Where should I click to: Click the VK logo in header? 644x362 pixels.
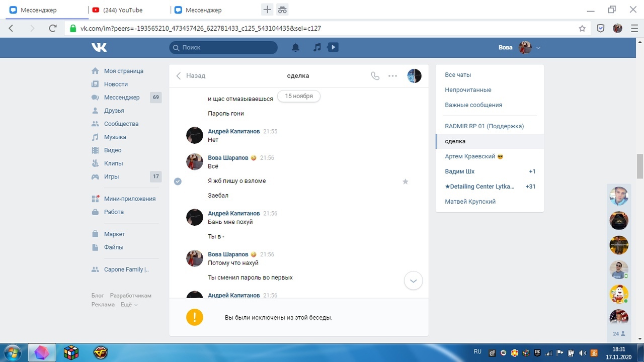point(99,47)
